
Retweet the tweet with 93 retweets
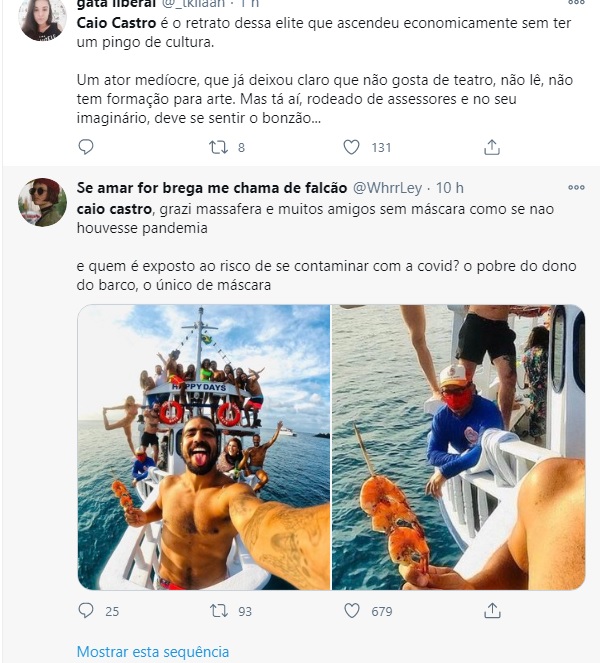(218, 610)
